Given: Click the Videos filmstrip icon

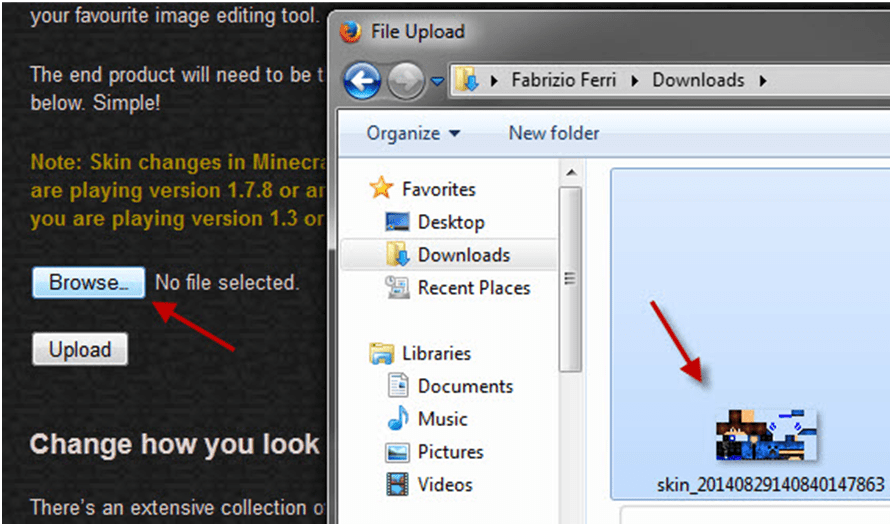Looking at the screenshot, I should 397,484.
